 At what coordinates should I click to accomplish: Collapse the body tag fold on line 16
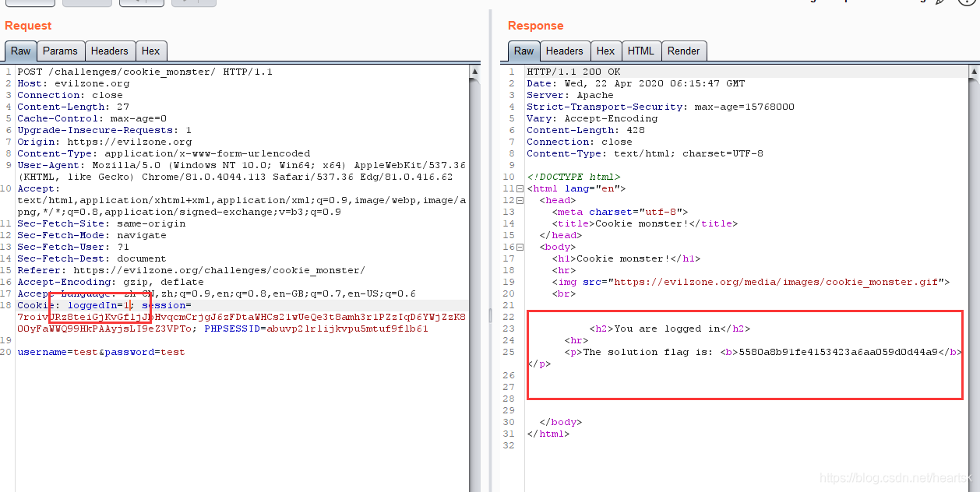(520, 248)
